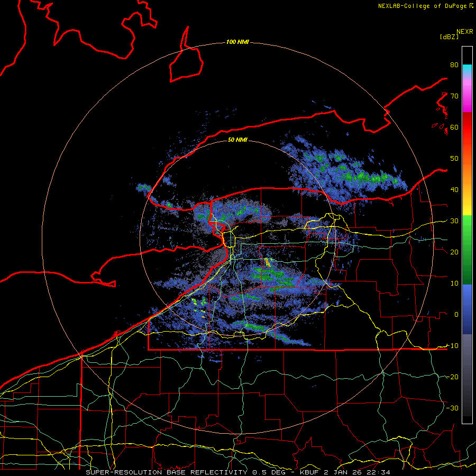This screenshot has width=476, height=476.
Task: Click the -30 dBZ scale value
Action: click(x=452, y=408)
